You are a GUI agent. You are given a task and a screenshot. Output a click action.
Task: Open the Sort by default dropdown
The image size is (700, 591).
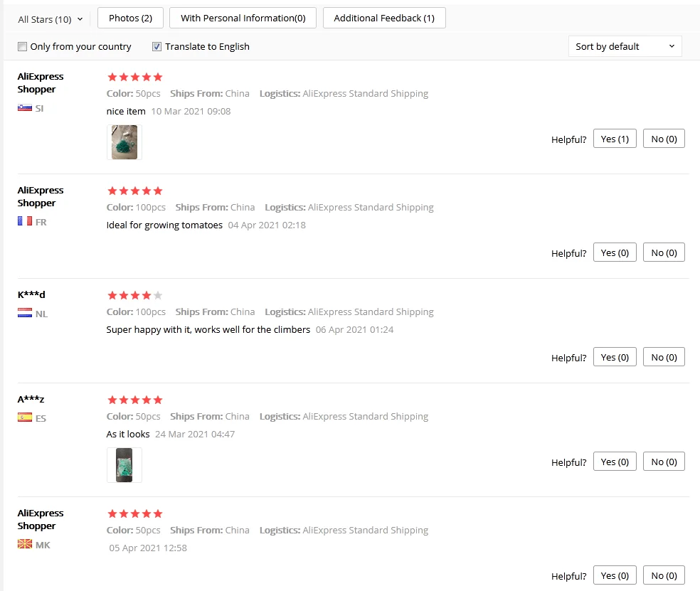click(625, 46)
